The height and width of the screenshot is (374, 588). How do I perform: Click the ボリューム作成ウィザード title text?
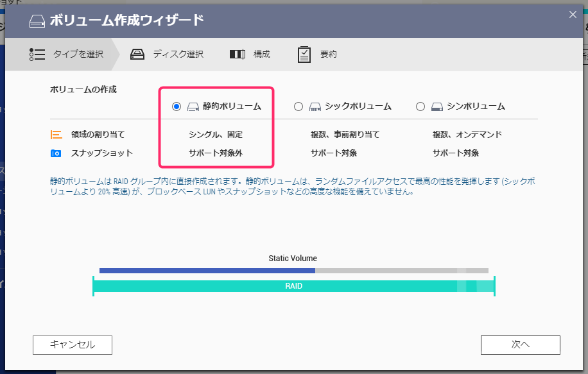(126, 21)
